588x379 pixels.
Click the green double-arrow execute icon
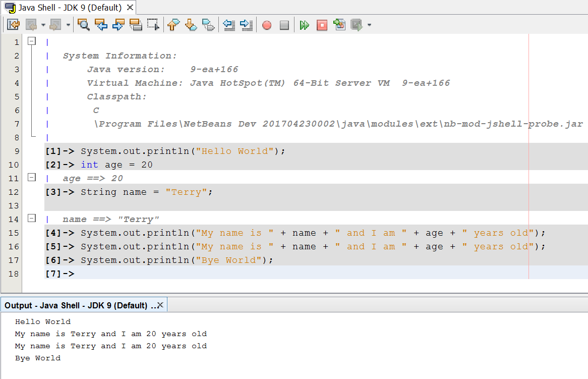coord(304,25)
